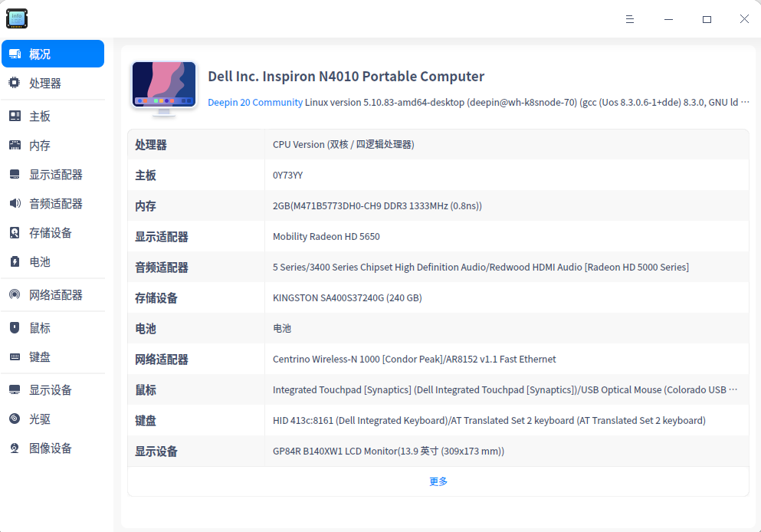This screenshot has height=532, width=761.
Task: Click the laptop preview thumbnail
Action: pos(163,84)
